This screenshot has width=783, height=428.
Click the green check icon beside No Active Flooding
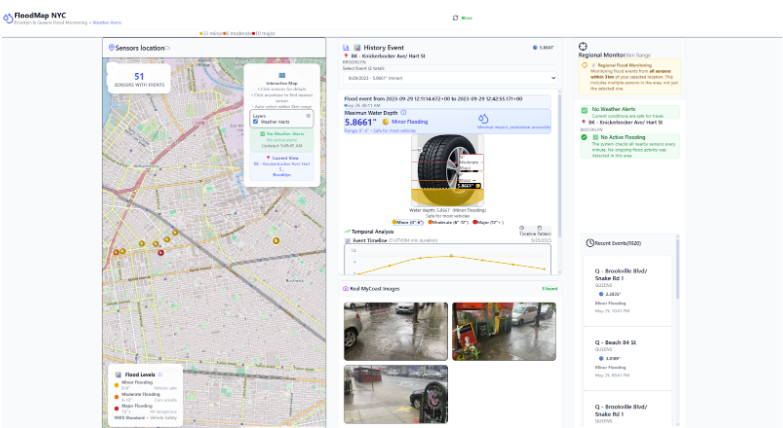[x=584, y=137]
